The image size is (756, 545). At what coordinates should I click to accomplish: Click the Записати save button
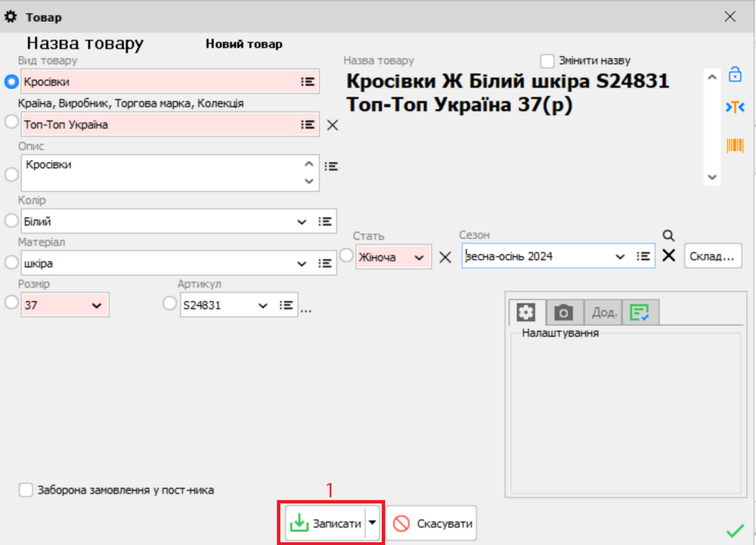325,523
